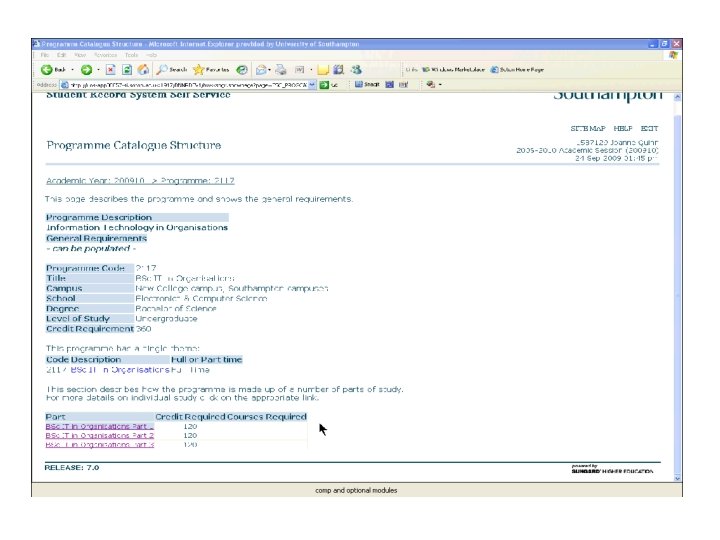Viewport: 720px width, 540px height.
Task: Click the SnagIt toolbar button
Action: [x=367, y=84]
